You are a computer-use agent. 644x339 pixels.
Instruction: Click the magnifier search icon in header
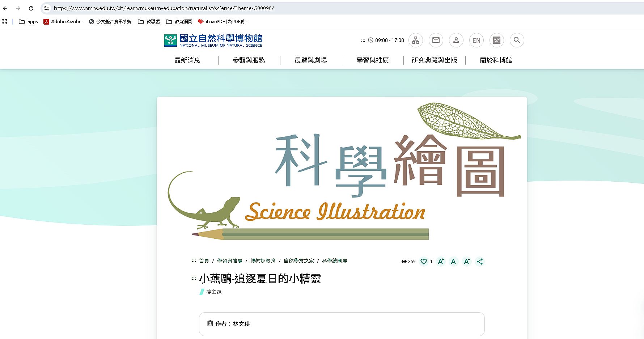tap(517, 40)
